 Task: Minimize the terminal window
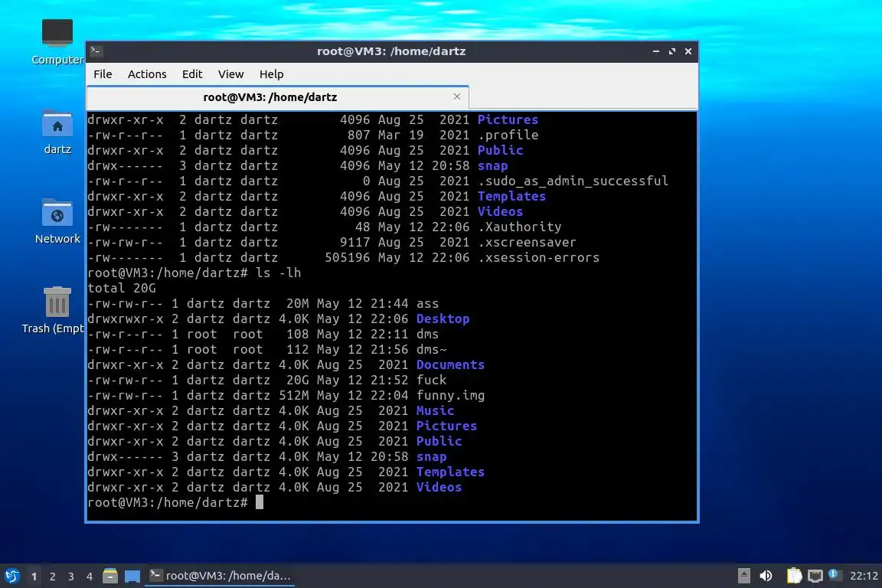[656, 51]
